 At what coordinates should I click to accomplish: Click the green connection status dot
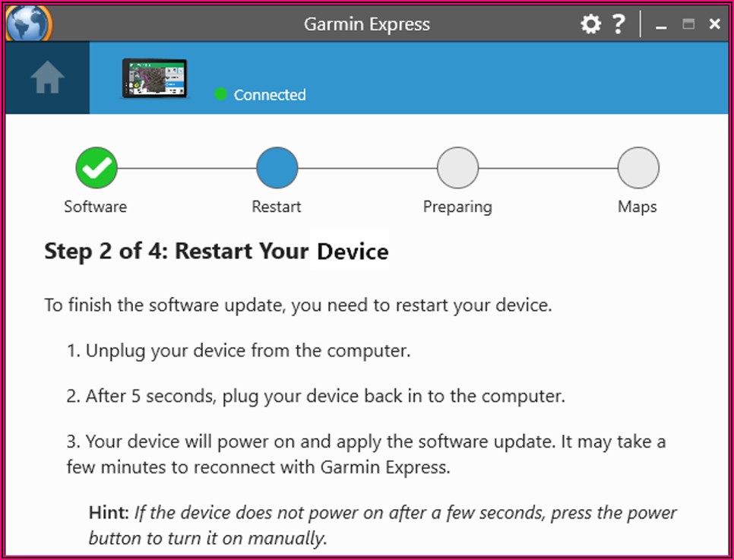pos(221,94)
